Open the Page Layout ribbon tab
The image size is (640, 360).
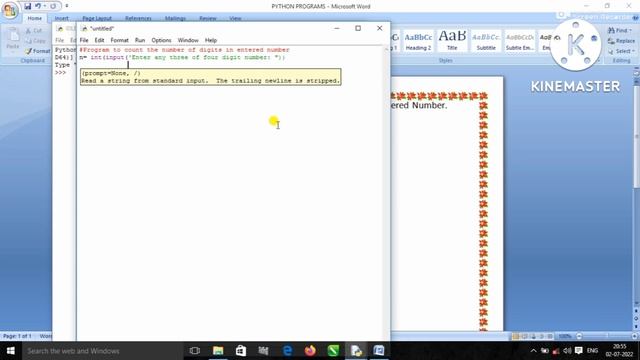tap(97, 18)
